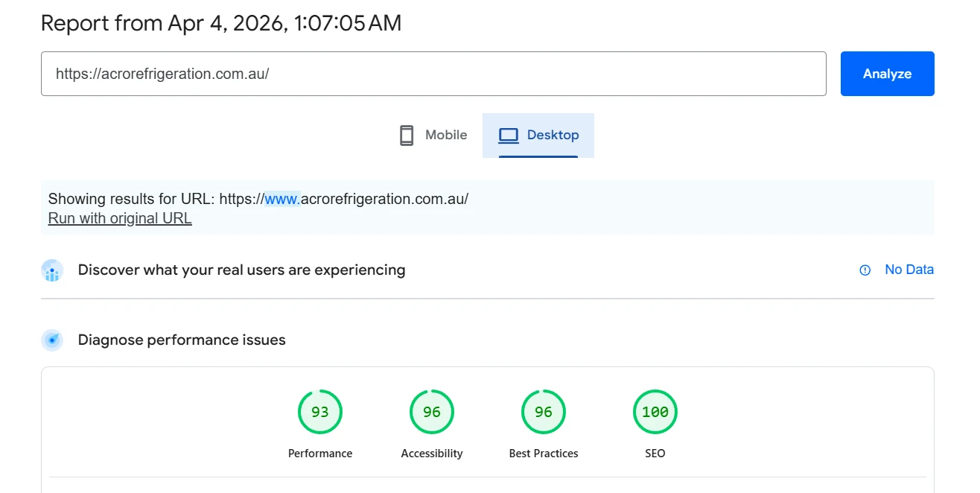Open the Best Practices score gauge
Viewport: 980px width, 493px height.
(544, 412)
